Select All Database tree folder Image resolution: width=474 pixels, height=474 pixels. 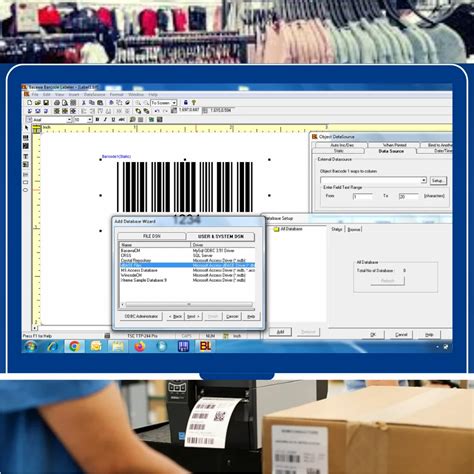tap(288, 229)
